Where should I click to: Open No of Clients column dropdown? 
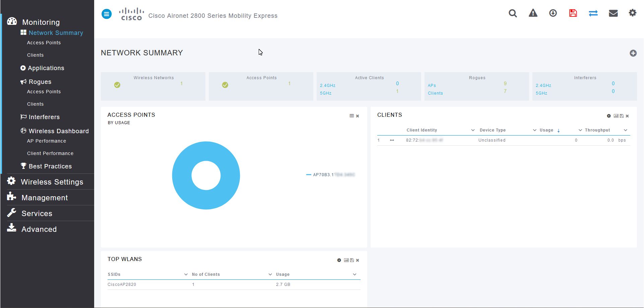pyautogui.click(x=270, y=274)
